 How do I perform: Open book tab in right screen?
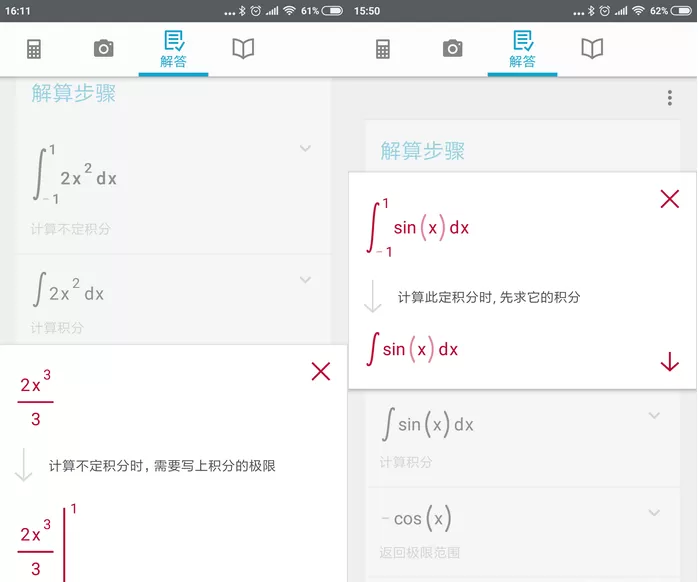click(592, 49)
